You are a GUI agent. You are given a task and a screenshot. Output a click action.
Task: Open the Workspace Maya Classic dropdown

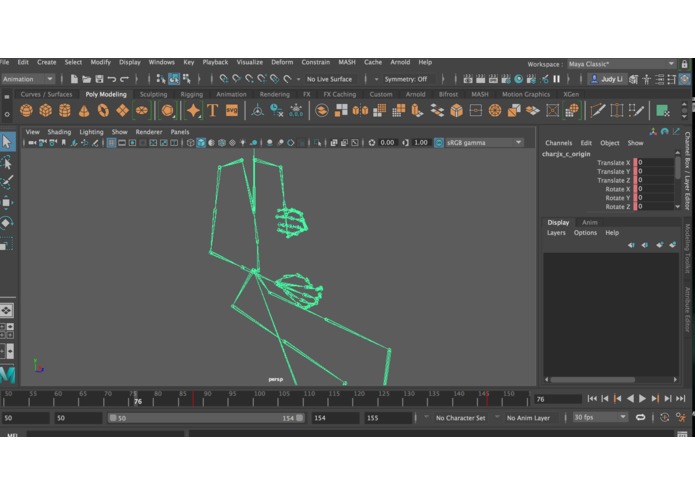coord(622,64)
